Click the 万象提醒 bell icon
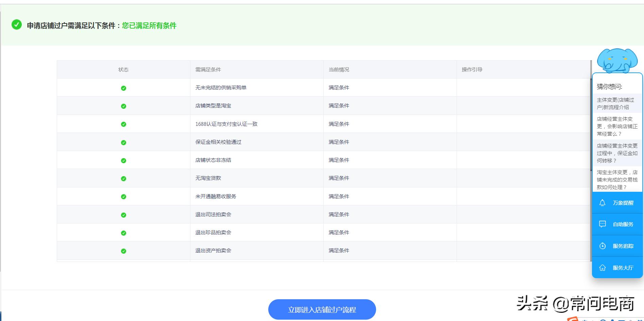Viewport: 644px width, 321px height. (603, 203)
